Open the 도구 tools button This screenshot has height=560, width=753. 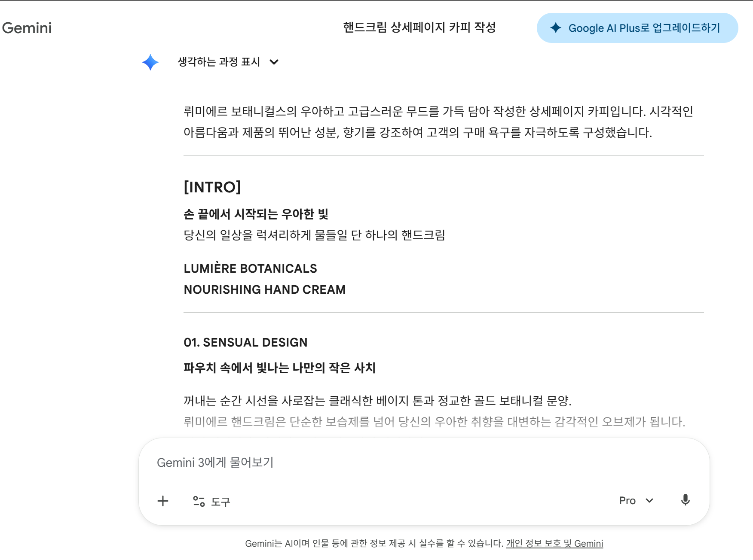coord(211,501)
